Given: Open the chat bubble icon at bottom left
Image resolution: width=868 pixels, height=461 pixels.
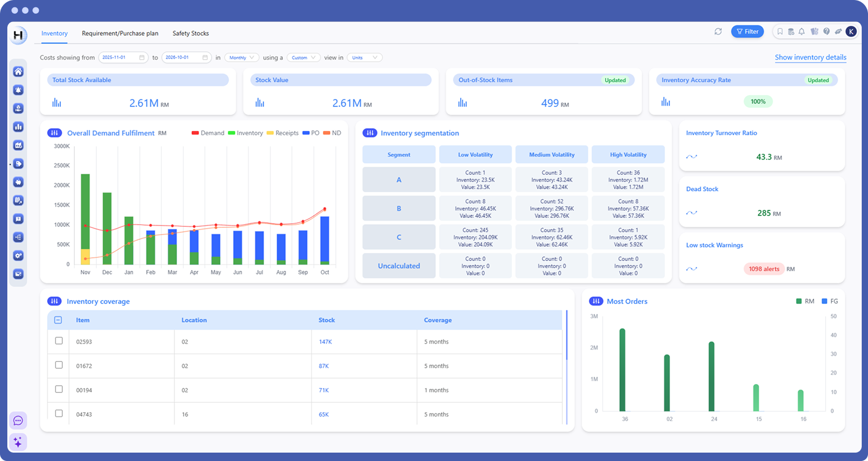Looking at the screenshot, I should click(18, 421).
